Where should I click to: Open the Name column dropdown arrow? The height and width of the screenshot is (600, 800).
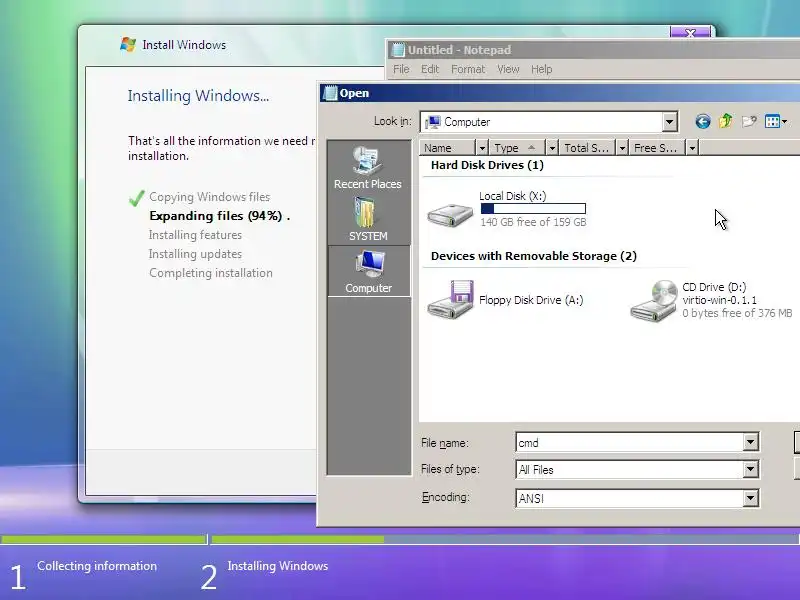pyautogui.click(x=482, y=148)
